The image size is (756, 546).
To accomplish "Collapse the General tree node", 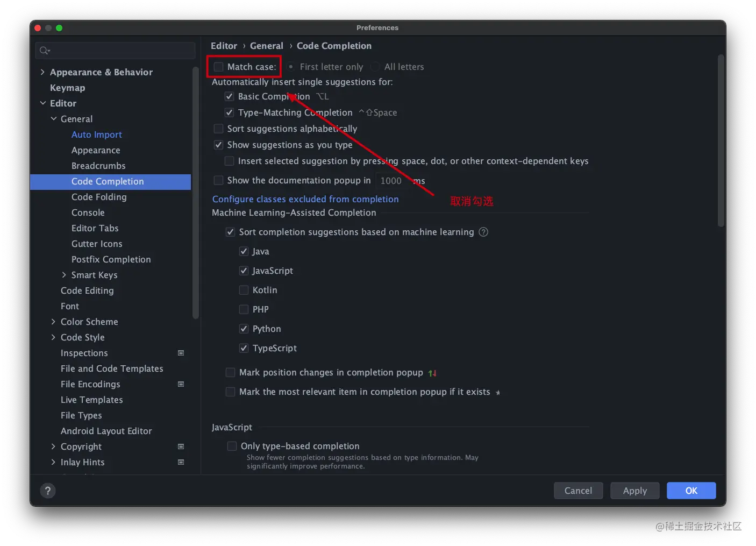I will pos(53,119).
